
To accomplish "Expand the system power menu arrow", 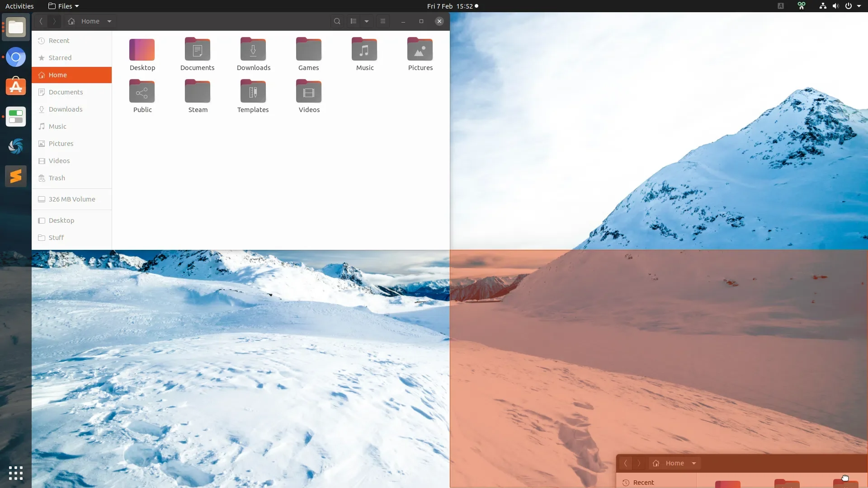I will 859,6.
